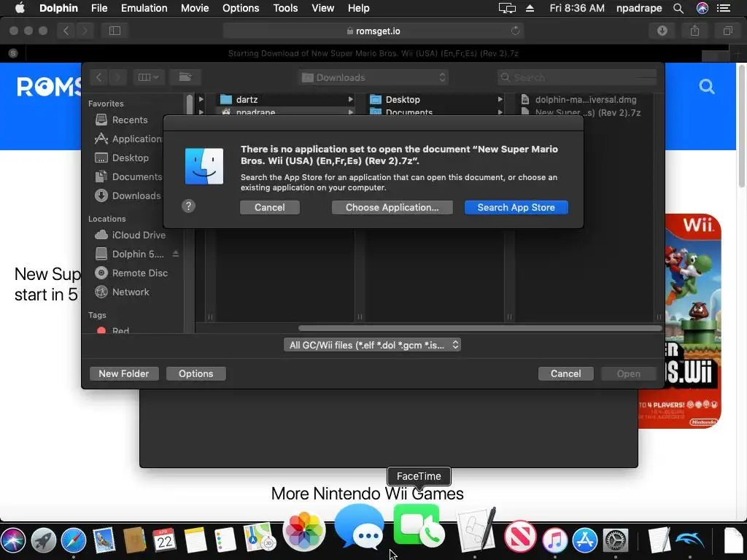Open the Movie menu
747x560 pixels.
point(194,8)
